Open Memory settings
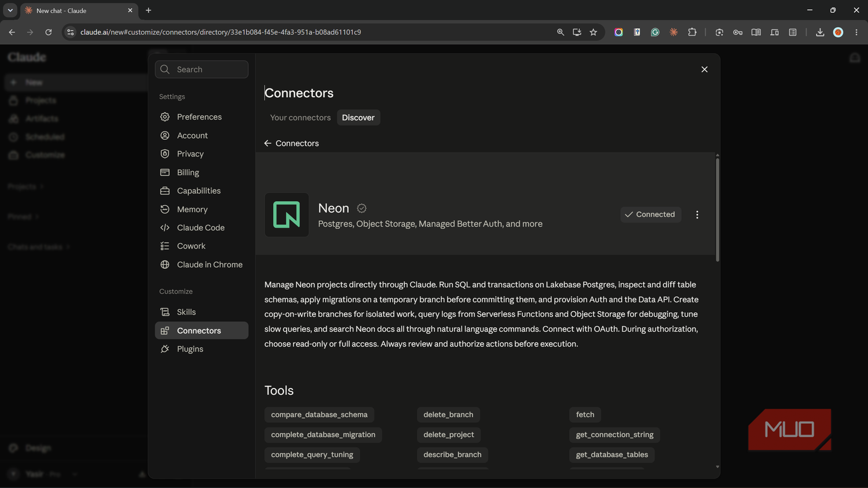Viewport: 868px width, 488px height. click(x=201, y=209)
